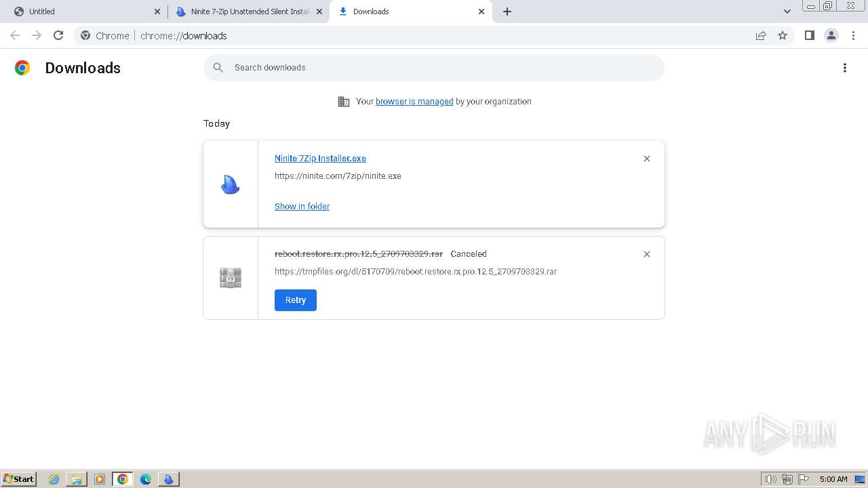The width and height of the screenshot is (868, 488).
Task: Click Show in folder link
Action: coord(302,207)
